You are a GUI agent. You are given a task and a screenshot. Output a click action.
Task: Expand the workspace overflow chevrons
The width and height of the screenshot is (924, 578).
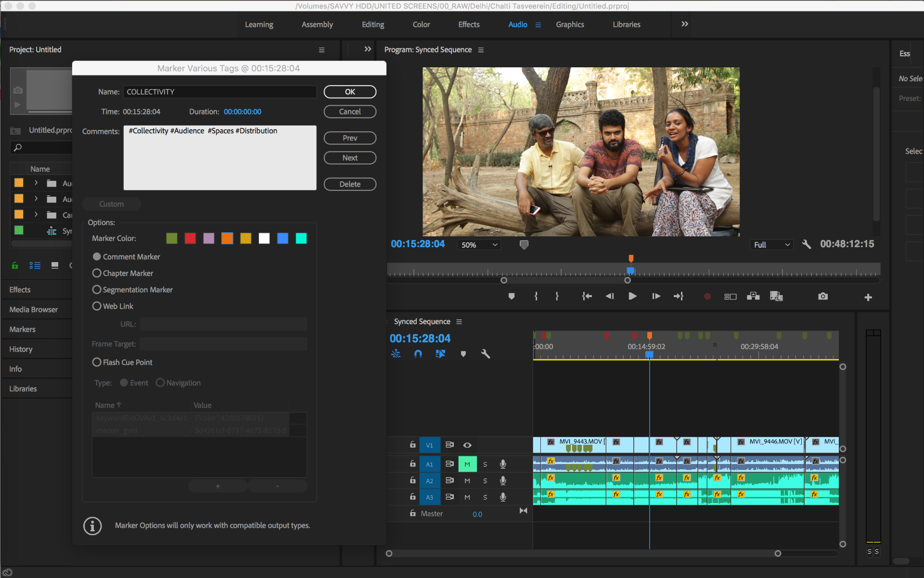(x=684, y=24)
